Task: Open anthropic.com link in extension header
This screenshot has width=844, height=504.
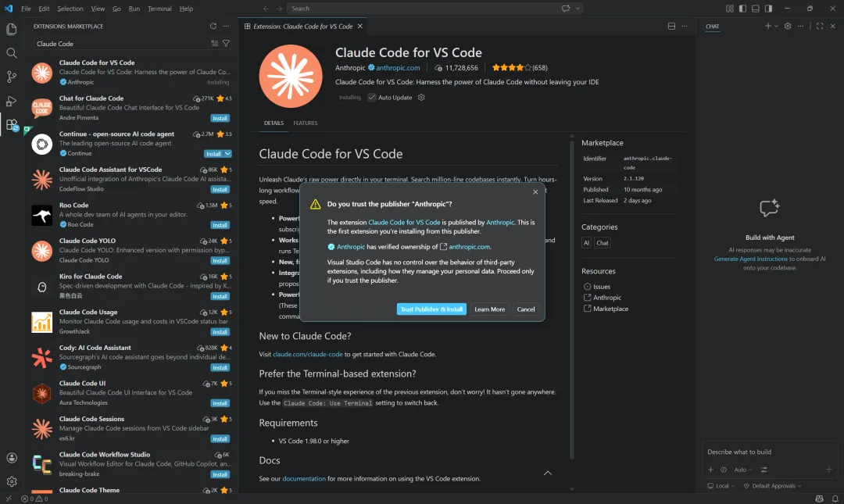Action: pyautogui.click(x=398, y=68)
